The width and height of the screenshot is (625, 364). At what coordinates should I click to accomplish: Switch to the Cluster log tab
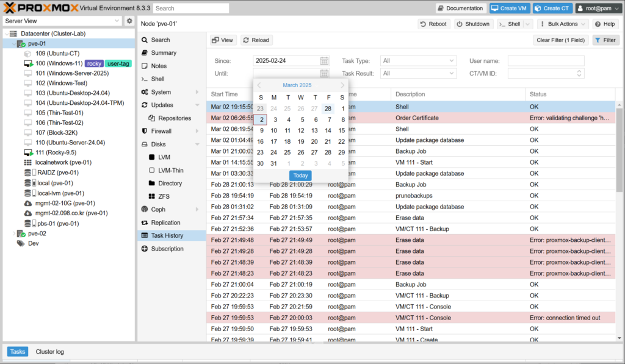49,352
